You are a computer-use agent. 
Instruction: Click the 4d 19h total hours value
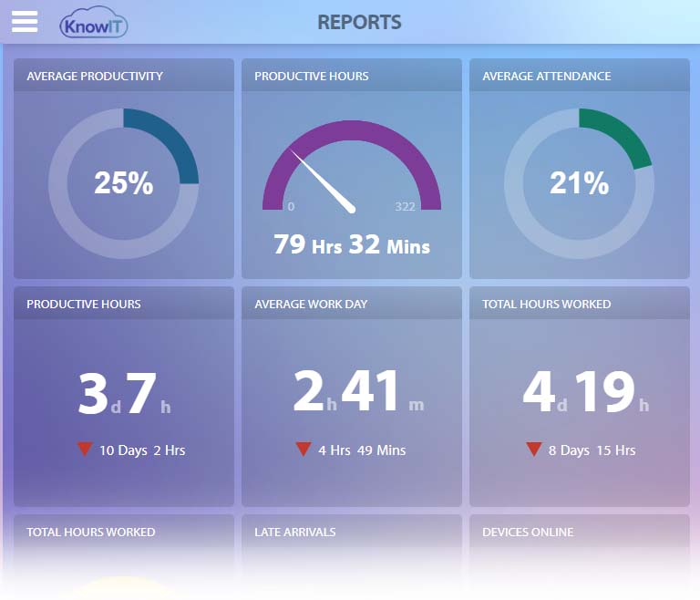tap(586, 391)
